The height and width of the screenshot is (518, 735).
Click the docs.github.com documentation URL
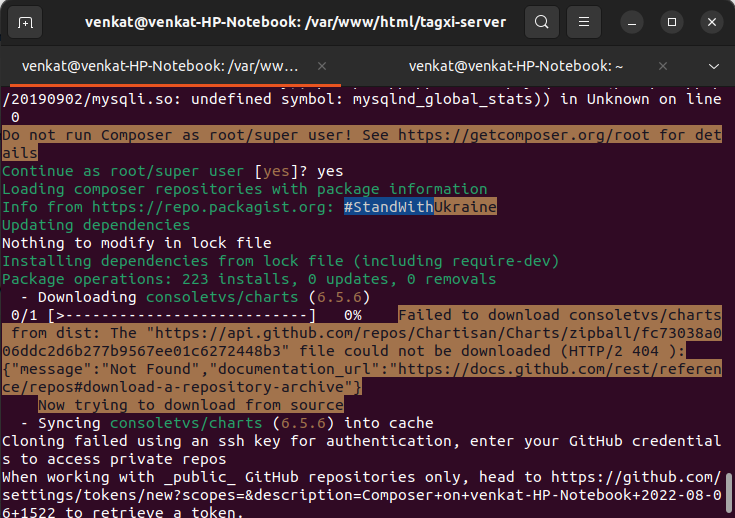coord(560,369)
